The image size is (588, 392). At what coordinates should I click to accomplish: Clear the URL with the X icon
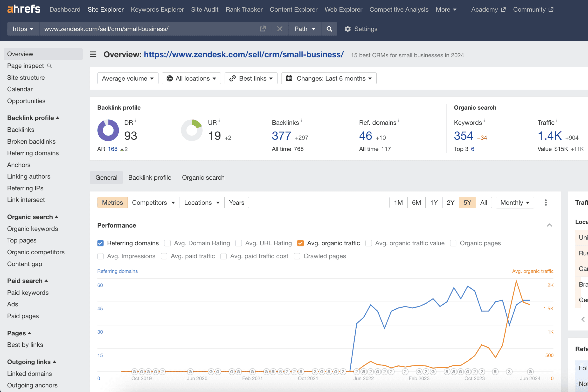coord(280,29)
